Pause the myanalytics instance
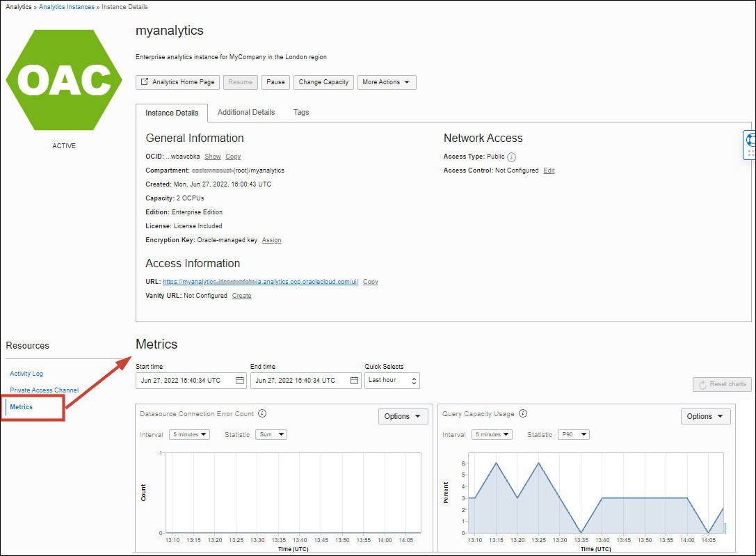Screen dimensions: 756x556 point(275,81)
